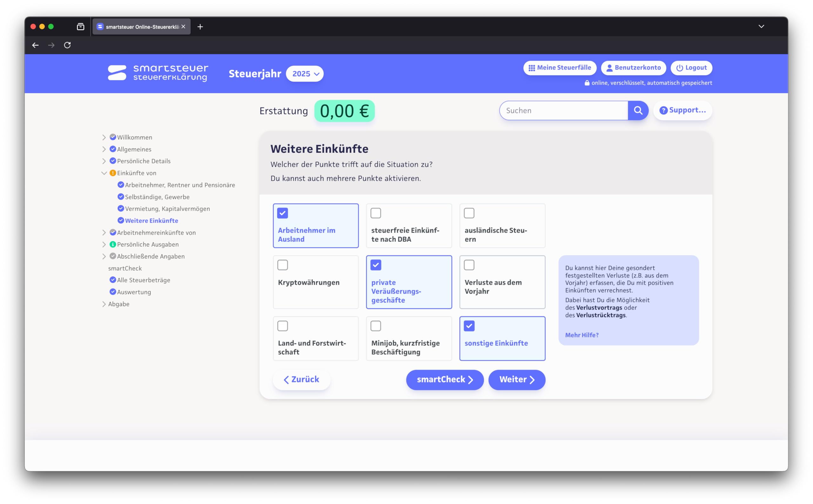Image resolution: width=813 pixels, height=504 pixels.
Task: Click the magnifier search button
Action: (638, 110)
